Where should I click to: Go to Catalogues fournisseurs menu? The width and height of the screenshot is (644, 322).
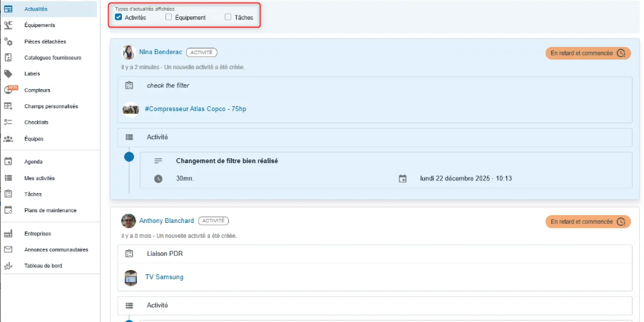pos(52,58)
